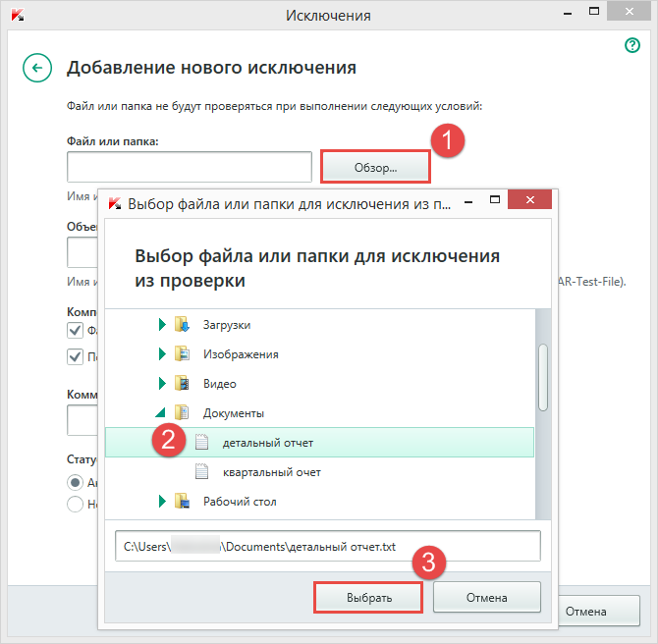
Task: Select the first status radio button
Action: [75, 482]
